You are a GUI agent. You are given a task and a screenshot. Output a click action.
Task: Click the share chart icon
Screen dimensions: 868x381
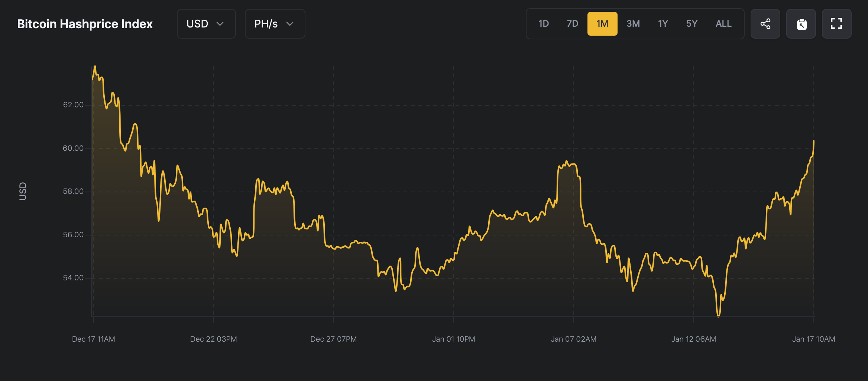tap(765, 24)
